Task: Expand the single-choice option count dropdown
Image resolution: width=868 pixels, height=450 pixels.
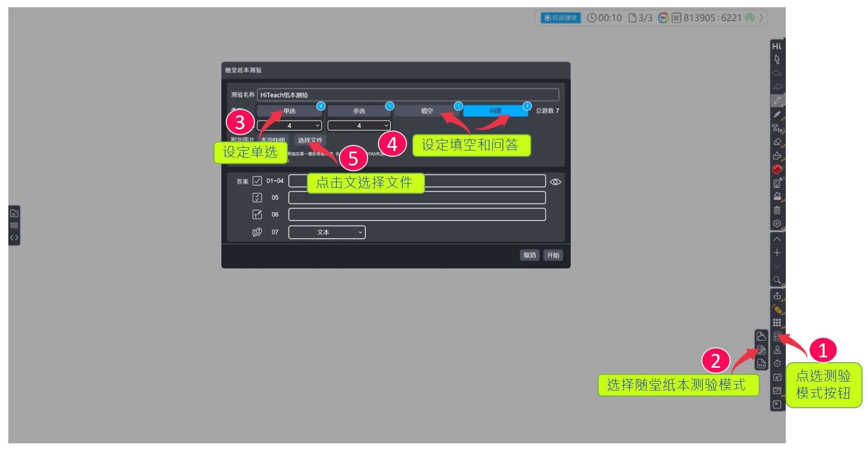Action: pyautogui.click(x=289, y=126)
